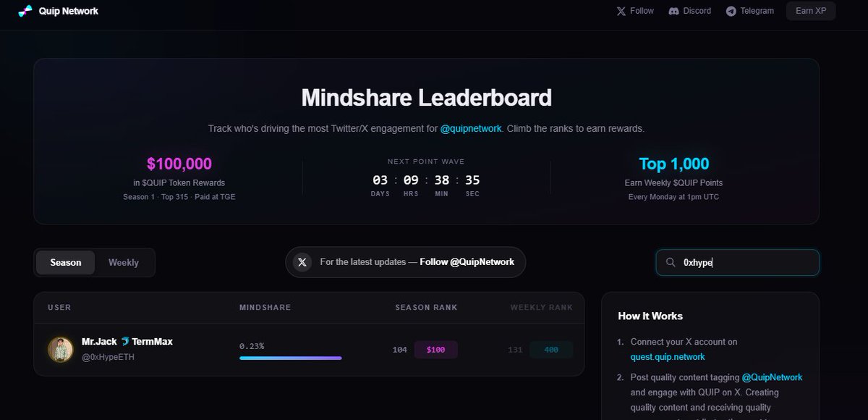Follow on X from the header
The image size is (868, 420).
click(634, 11)
